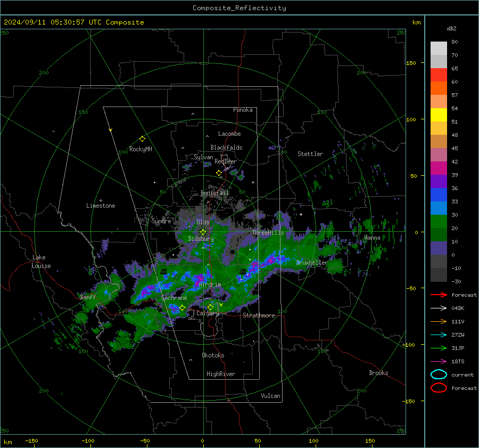Click the '04DK' legend text
This screenshot has height=448, width=479.
[x=458, y=308]
